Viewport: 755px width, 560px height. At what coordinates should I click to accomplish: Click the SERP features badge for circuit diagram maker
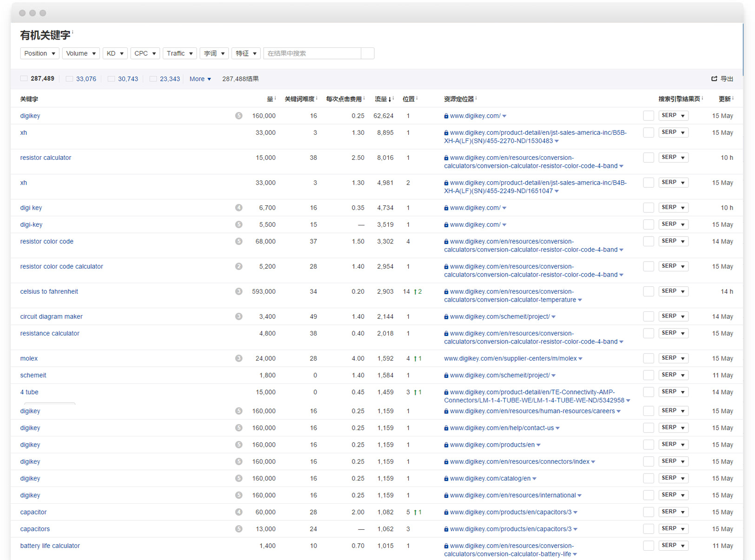238,316
